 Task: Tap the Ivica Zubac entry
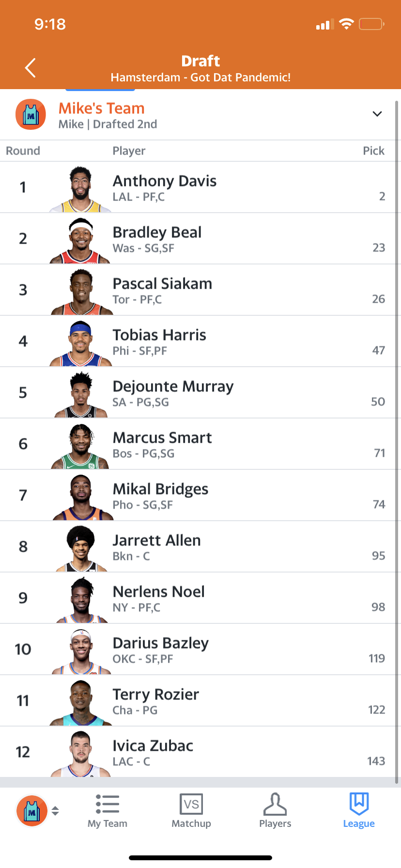pyautogui.click(x=200, y=752)
